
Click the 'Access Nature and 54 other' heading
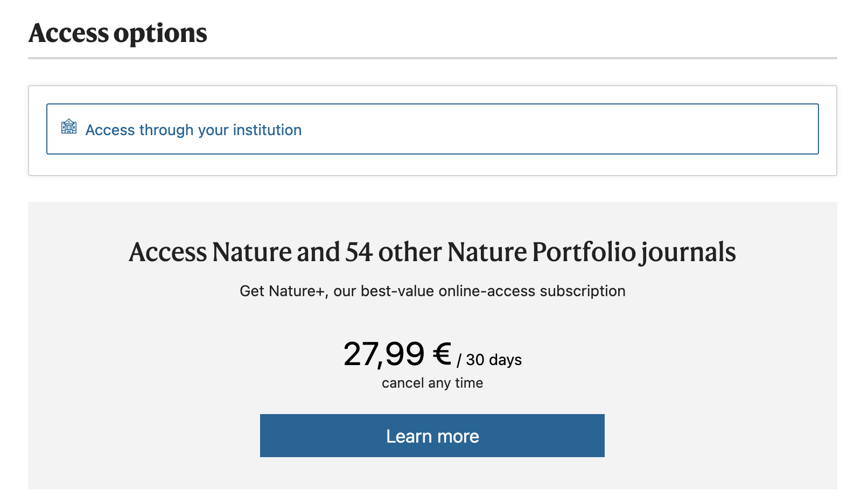(x=432, y=252)
